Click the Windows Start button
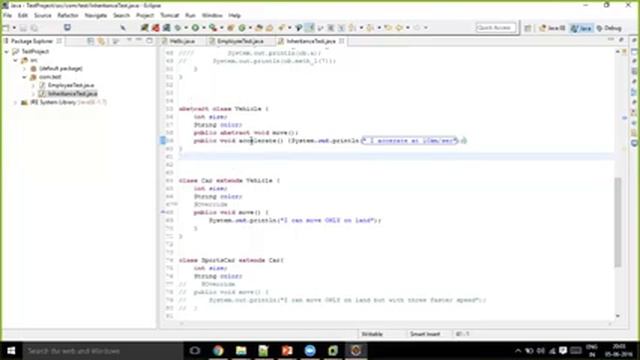Image resolution: width=640 pixels, height=360 pixels. [11, 350]
